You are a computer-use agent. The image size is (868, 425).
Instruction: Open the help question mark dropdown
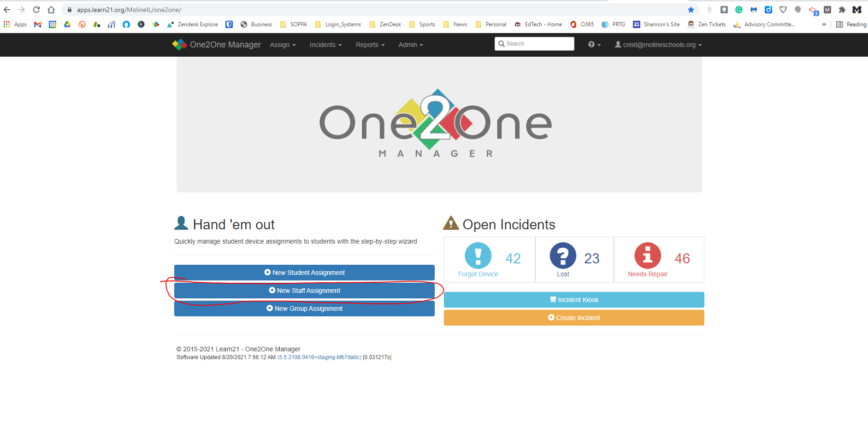tap(594, 45)
